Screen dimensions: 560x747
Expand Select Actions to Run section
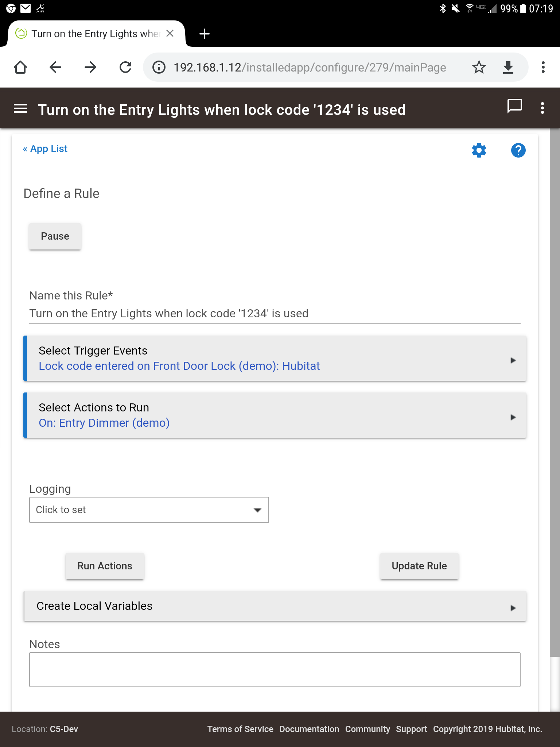tap(275, 415)
